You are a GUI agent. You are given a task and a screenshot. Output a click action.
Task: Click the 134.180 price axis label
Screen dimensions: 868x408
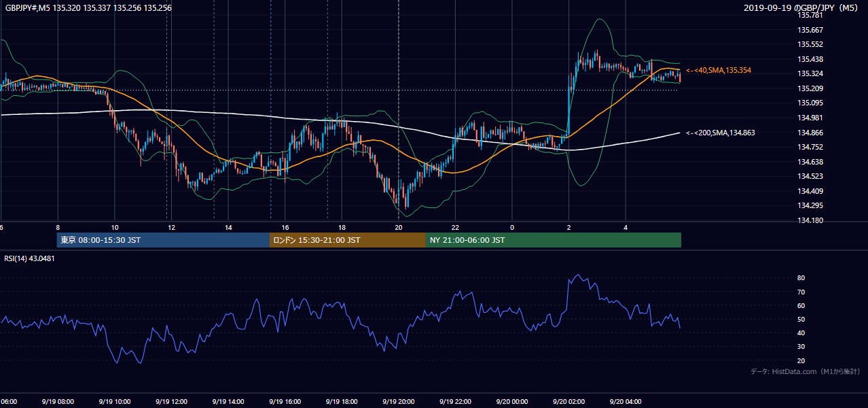point(810,220)
